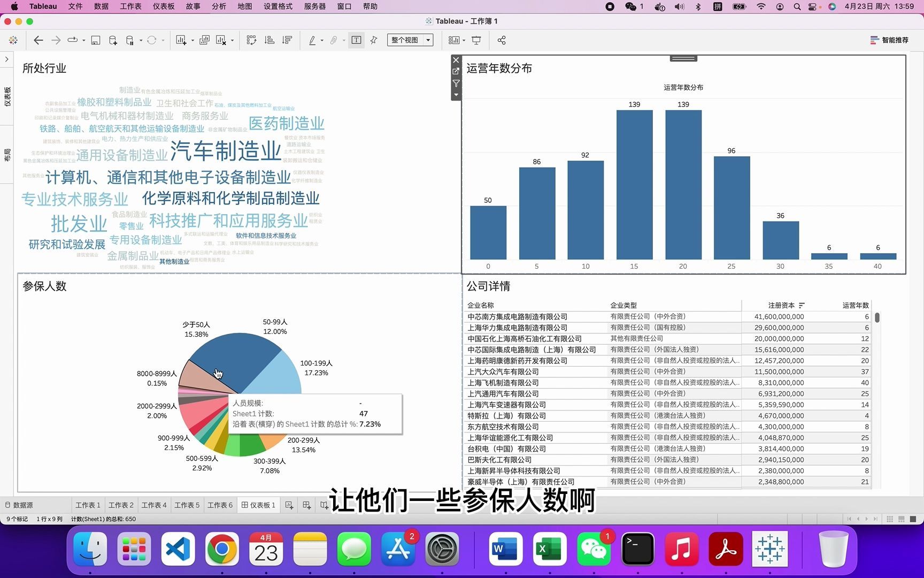Click the Sort Descending toolbar icon

[x=287, y=40]
